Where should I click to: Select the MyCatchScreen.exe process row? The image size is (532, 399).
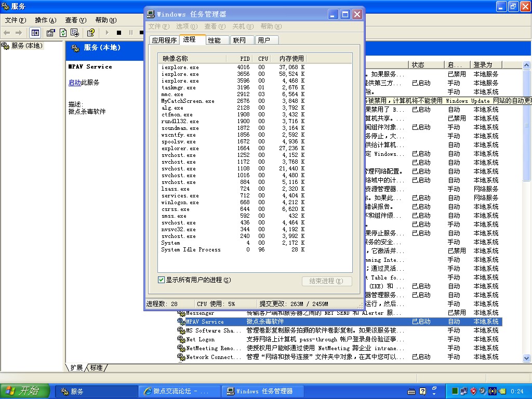(x=233, y=101)
